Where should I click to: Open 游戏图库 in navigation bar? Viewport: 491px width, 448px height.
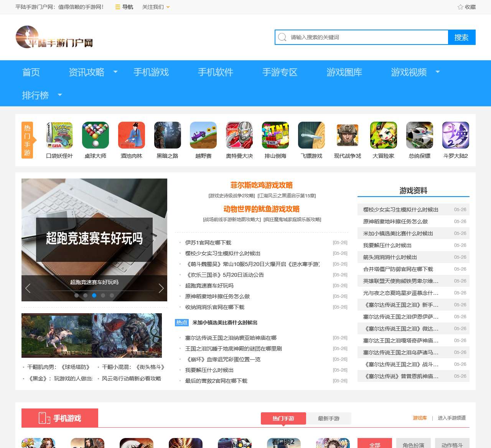tap(344, 72)
